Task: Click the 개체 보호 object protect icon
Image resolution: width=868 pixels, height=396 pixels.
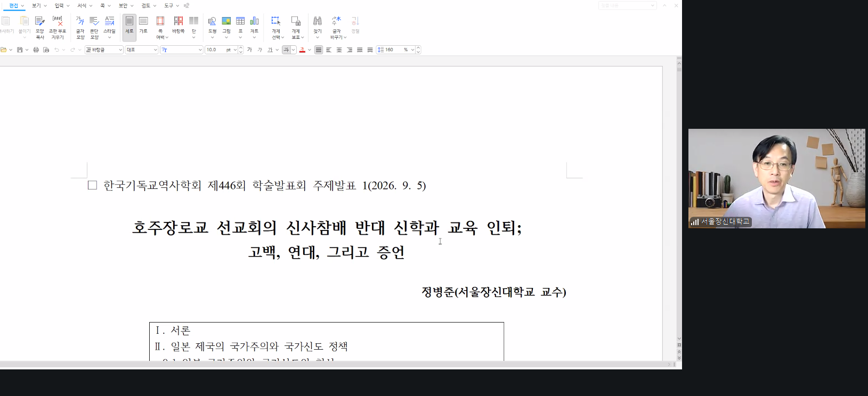Action: [x=296, y=27]
